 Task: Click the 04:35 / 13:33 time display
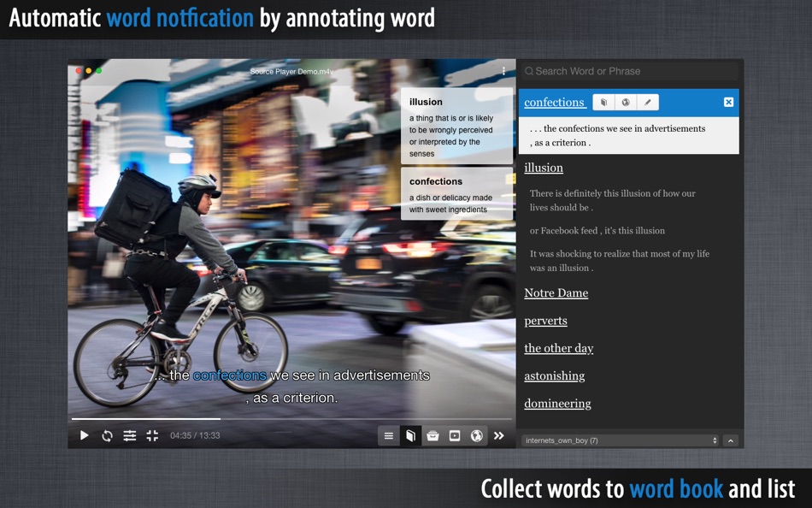pyautogui.click(x=195, y=435)
